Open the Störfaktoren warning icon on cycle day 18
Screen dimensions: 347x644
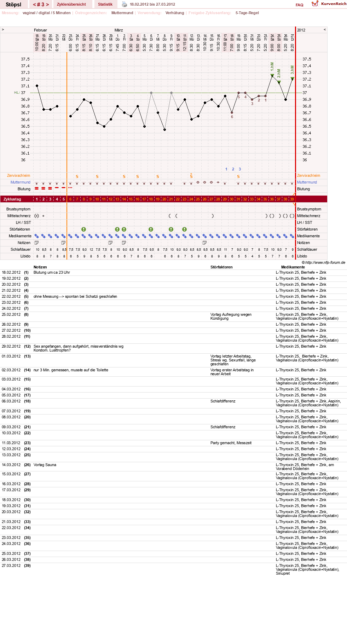click(x=151, y=229)
